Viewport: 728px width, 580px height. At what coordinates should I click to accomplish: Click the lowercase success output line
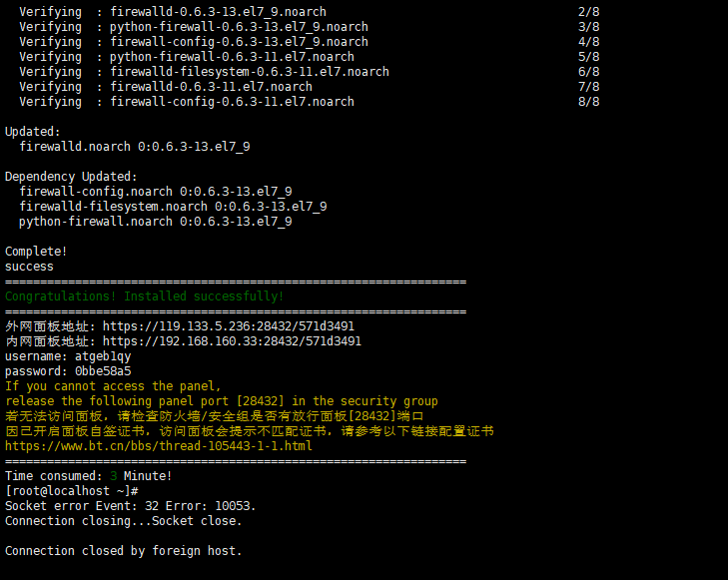pyautogui.click(x=29, y=267)
